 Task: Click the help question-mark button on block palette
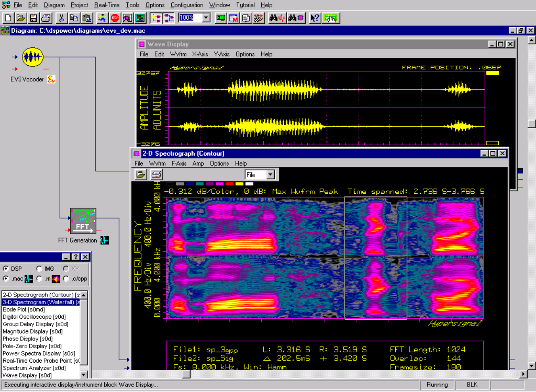tap(75, 257)
